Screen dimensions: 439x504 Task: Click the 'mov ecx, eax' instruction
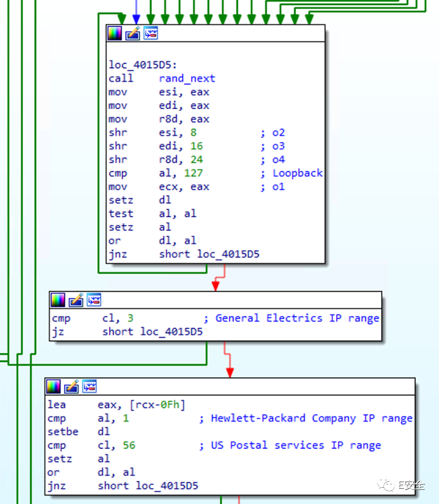159,186
